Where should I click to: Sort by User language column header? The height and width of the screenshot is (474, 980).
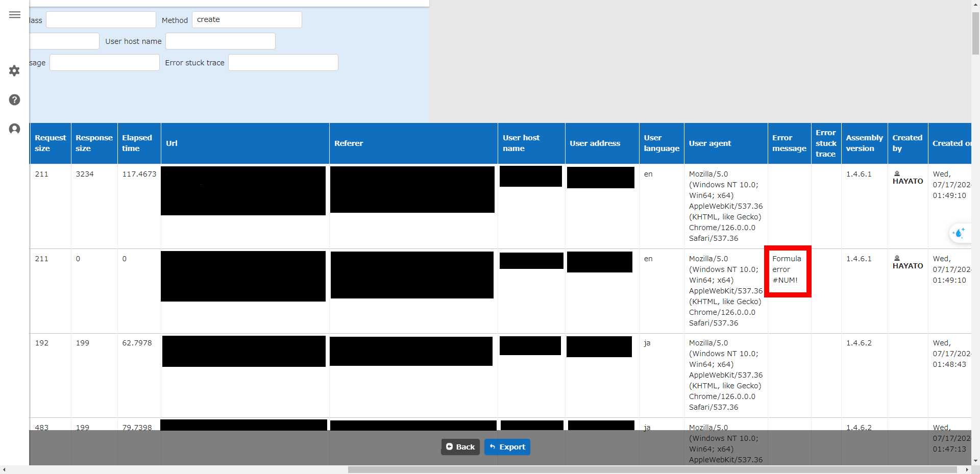(661, 143)
